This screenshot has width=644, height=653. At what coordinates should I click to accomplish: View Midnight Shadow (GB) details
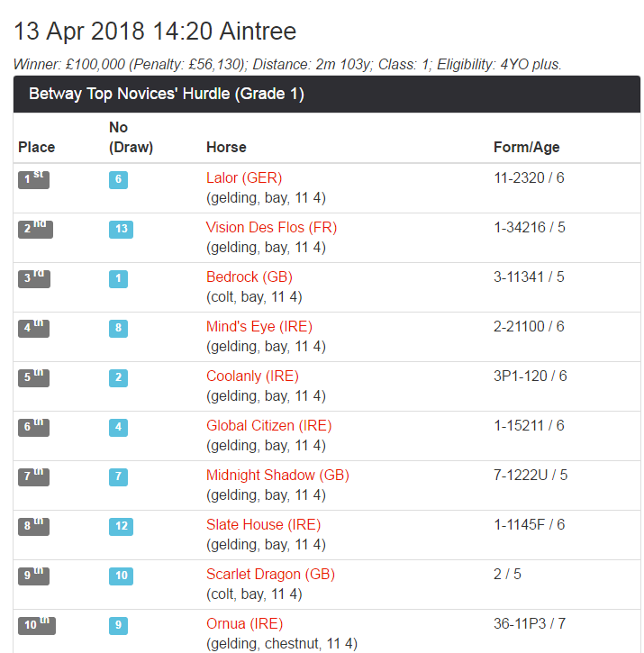[x=277, y=475]
